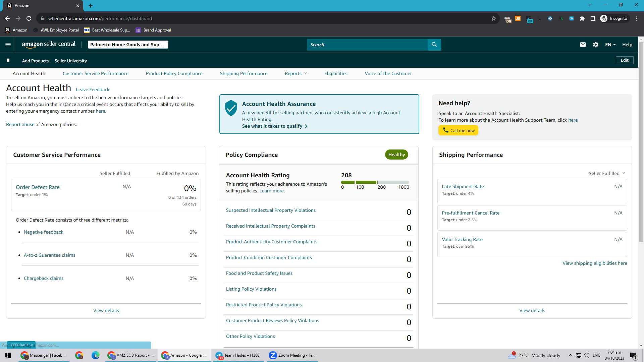Open Add Products shortcut
This screenshot has height=362, width=644.
(35, 61)
